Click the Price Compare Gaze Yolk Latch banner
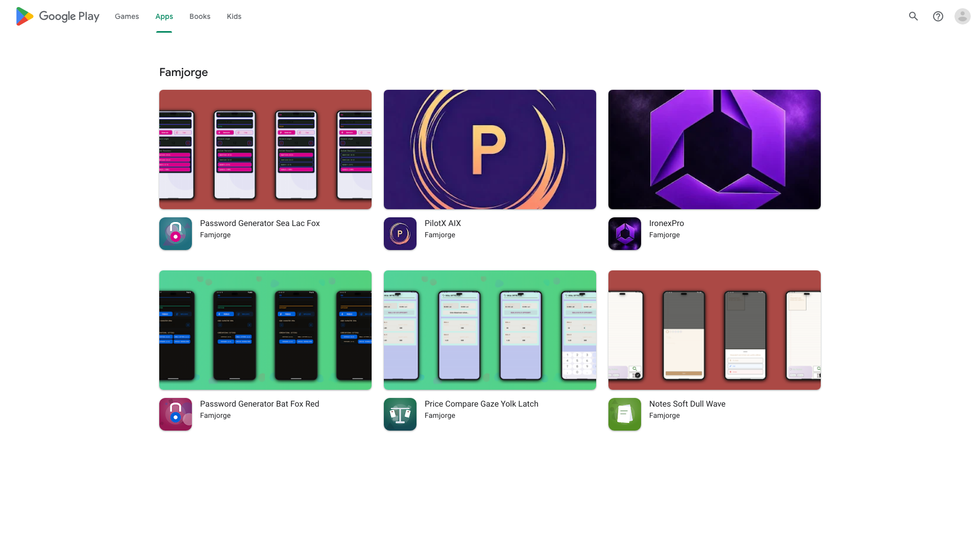 coord(490,330)
